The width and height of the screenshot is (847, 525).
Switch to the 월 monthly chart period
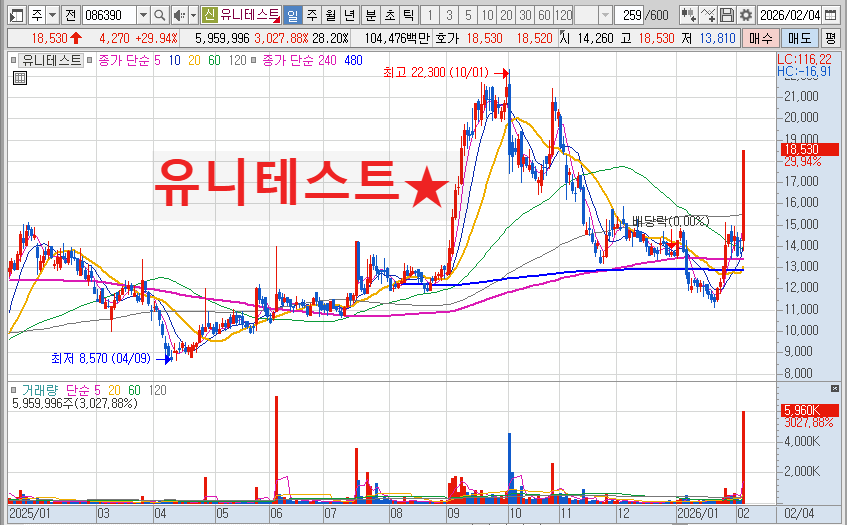pyautogui.click(x=331, y=15)
